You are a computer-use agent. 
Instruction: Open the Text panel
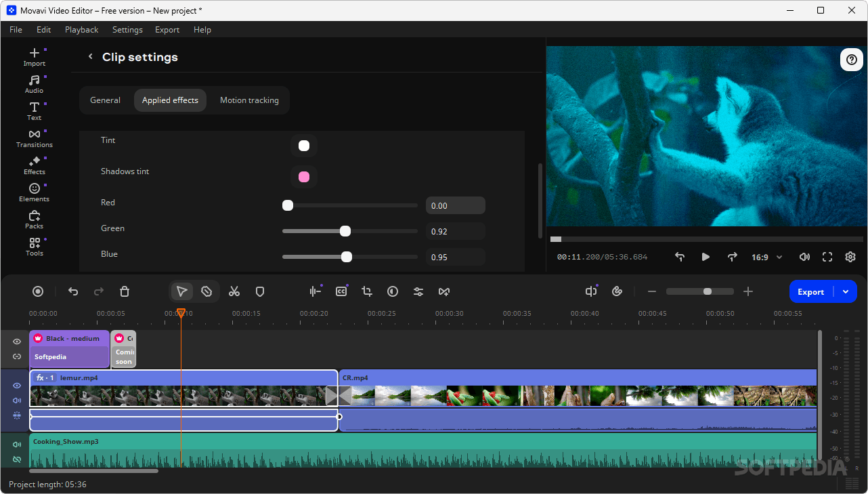point(34,110)
